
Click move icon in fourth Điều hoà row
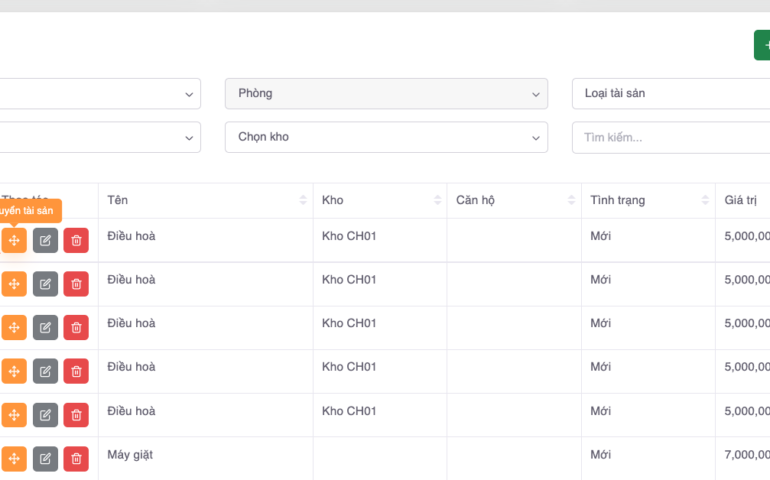point(14,371)
